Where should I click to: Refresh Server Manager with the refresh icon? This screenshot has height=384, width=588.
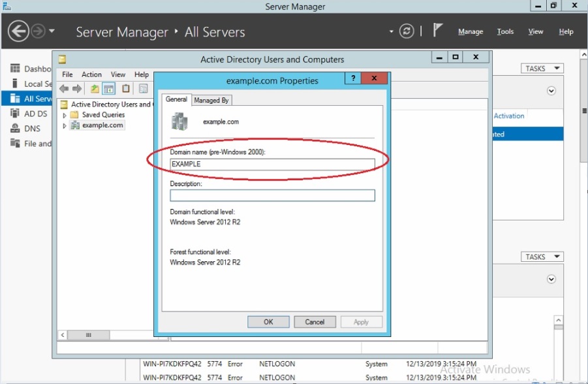point(407,31)
